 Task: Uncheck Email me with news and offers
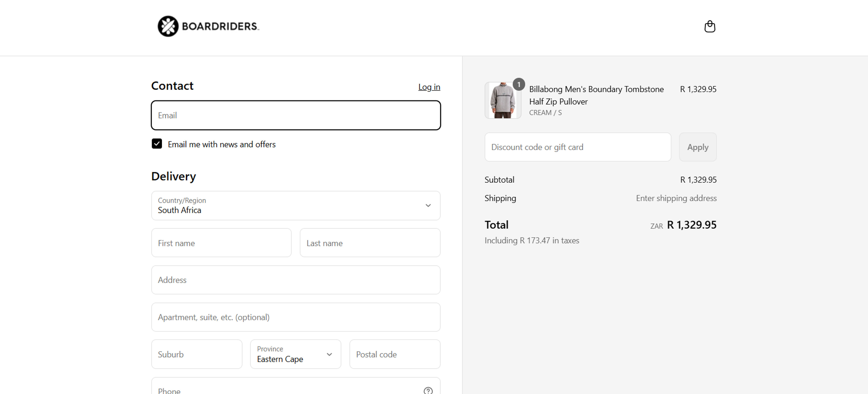(x=157, y=144)
